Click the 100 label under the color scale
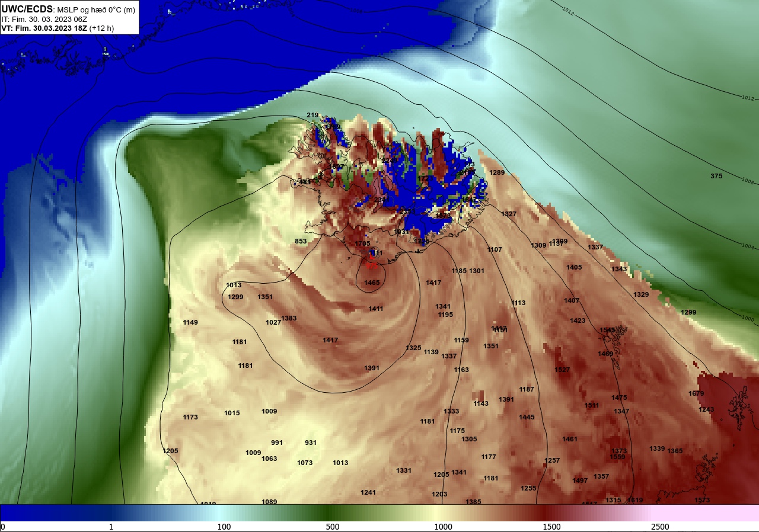Image resolution: width=759 pixels, height=532 pixels. 224,527
